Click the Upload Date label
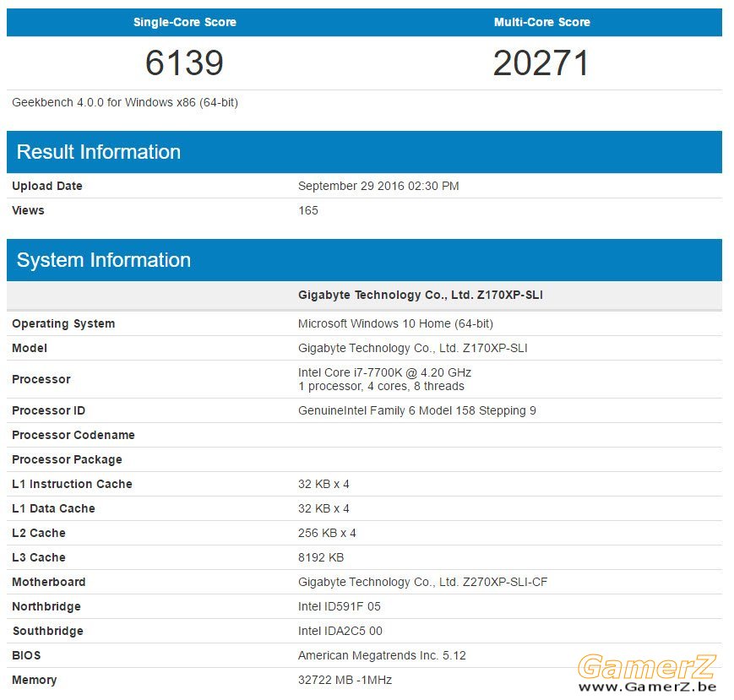Screen dimensions: 734x700 [x=47, y=186]
